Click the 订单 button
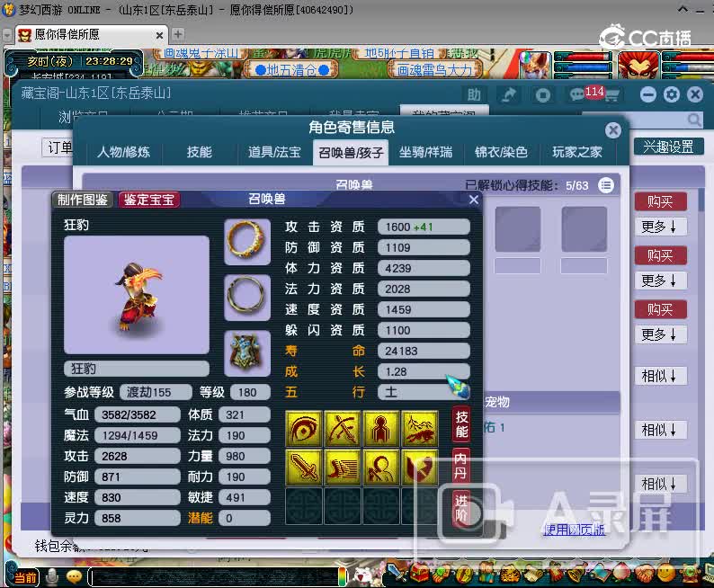714x588 pixels. [x=58, y=147]
